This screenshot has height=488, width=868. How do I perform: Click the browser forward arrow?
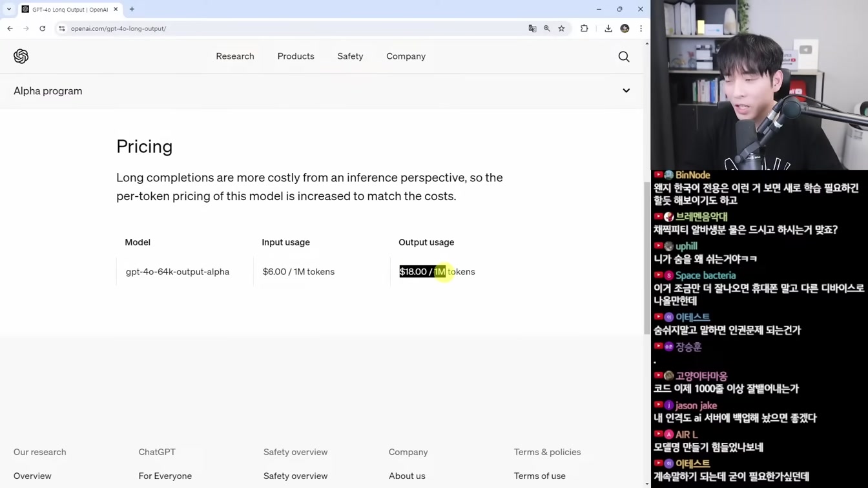click(26, 28)
